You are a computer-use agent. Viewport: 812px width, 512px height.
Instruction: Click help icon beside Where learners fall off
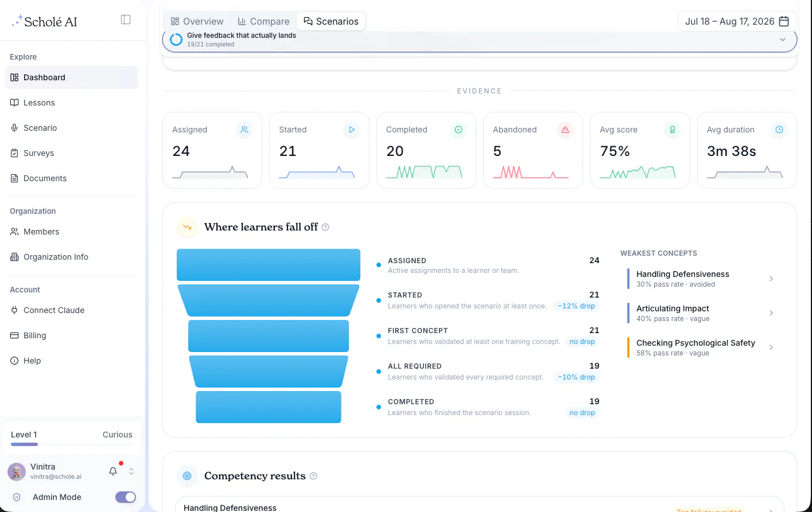click(325, 227)
